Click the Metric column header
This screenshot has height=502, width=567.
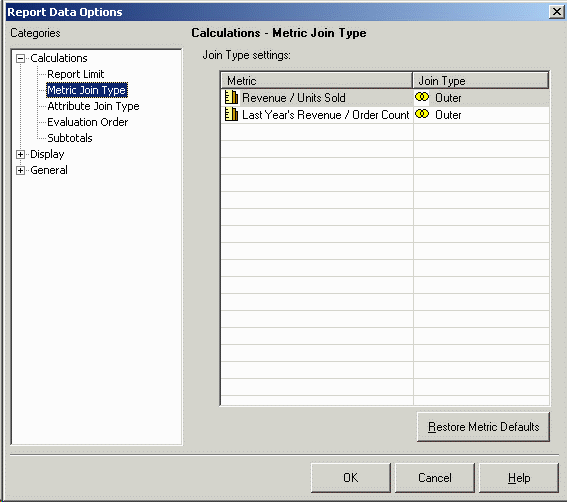coord(316,80)
